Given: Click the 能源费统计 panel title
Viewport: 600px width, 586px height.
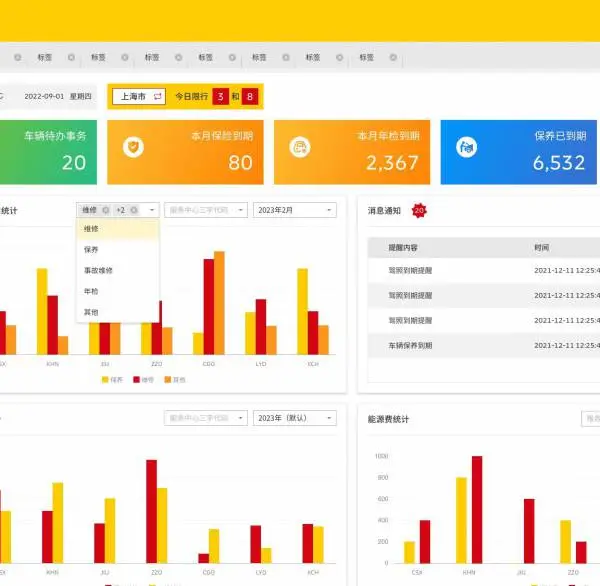Looking at the screenshot, I should [388, 419].
